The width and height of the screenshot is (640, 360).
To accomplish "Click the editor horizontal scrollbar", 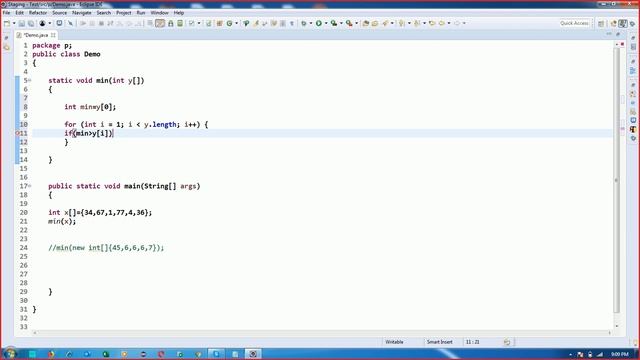I will tap(322, 333).
